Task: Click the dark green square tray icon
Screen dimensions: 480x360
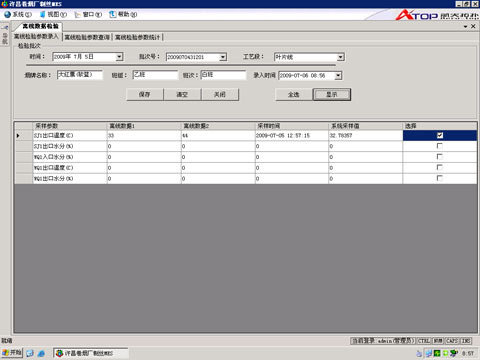Action: [437, 353]
